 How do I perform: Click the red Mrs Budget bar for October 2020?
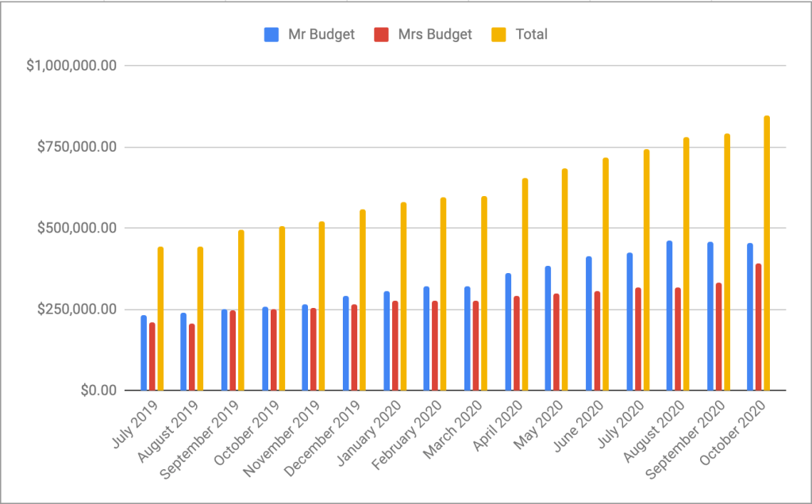click(758, 327)
